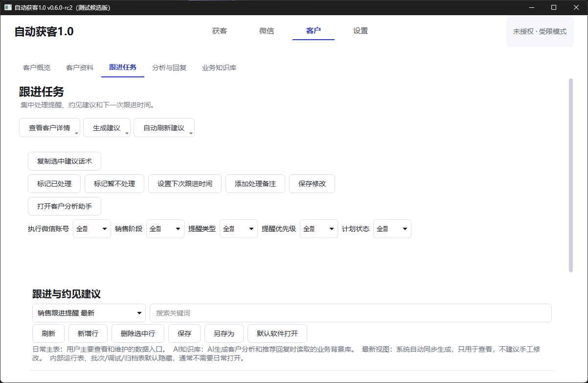This screenshot has height=383, width=588.
Task: Switch to 业务知识库 sub-tab
Action: (219, 68)
